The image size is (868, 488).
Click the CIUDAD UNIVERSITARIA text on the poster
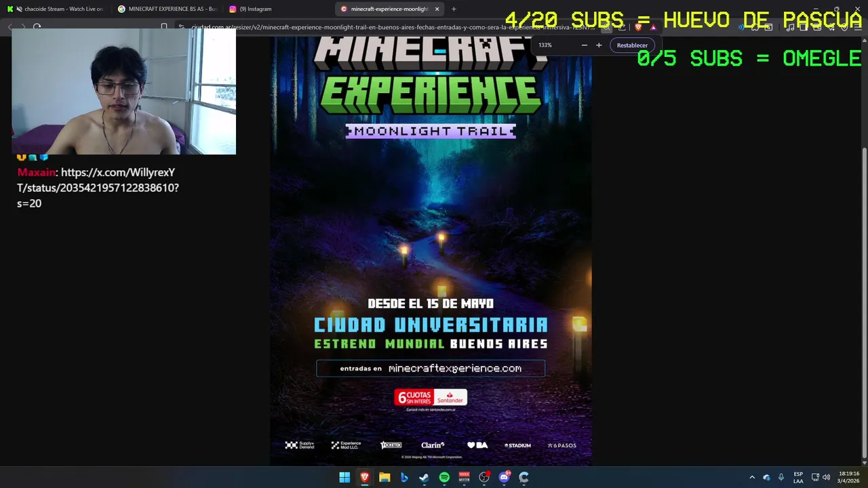[431, 325]
